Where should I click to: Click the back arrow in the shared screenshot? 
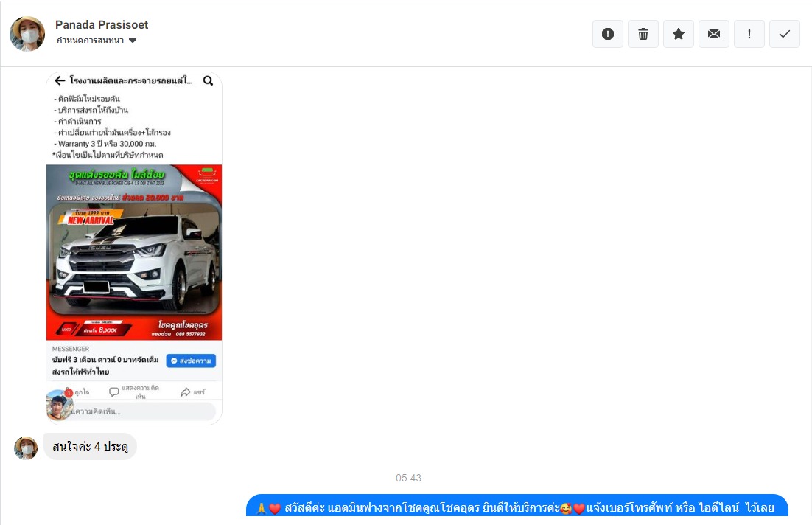click(60, 80)
